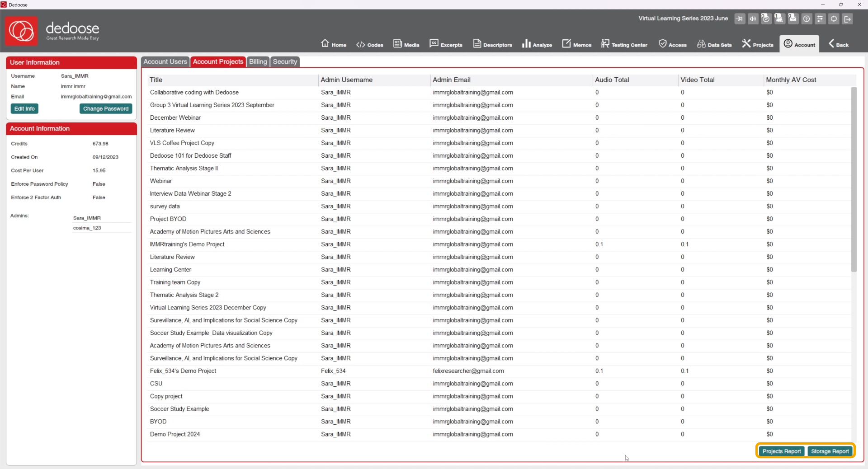Select the 'VLS Coffee Project Copy' row
The height and width of the screenshot is (469, 868).
pos(499,143)
